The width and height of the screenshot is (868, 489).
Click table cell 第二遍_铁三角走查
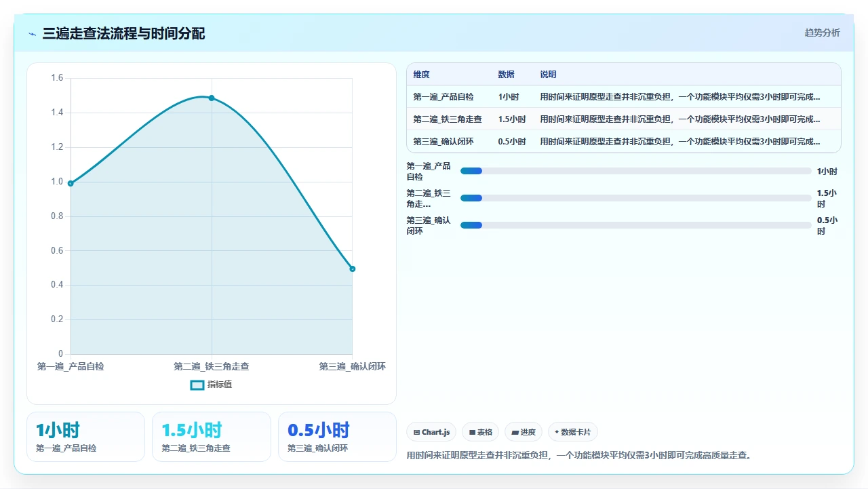[448, 119]
